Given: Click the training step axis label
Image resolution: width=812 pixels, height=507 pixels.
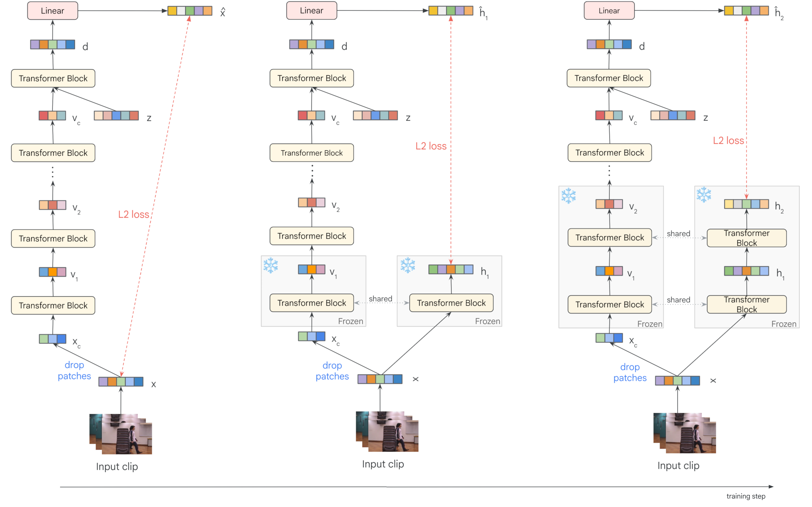Looking at the screenshot, I should [x=746, y=496].
